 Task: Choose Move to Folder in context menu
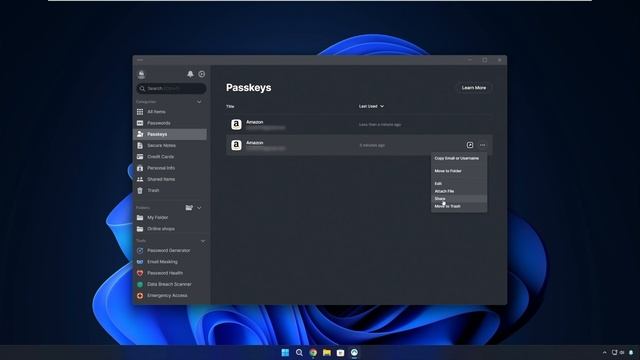(459, 171)
